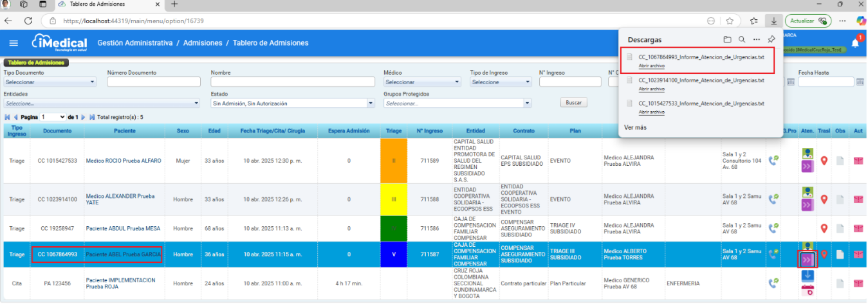Click red location pin in ROCIO's row
The width and height of the screenshot is (868, 304).
824,161
